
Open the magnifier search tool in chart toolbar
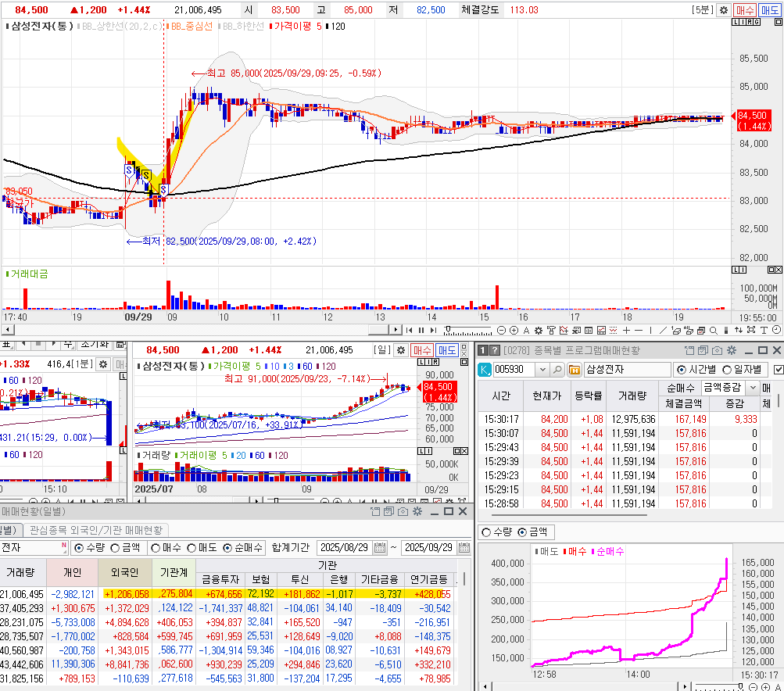pyautogui.click(x=714, y=331)
